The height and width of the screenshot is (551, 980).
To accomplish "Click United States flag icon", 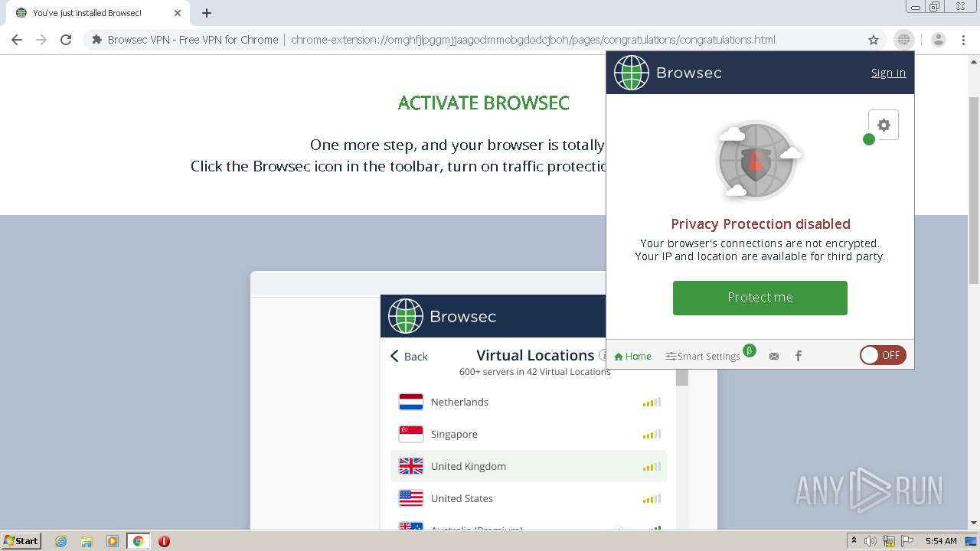I will tap(411, 498).
